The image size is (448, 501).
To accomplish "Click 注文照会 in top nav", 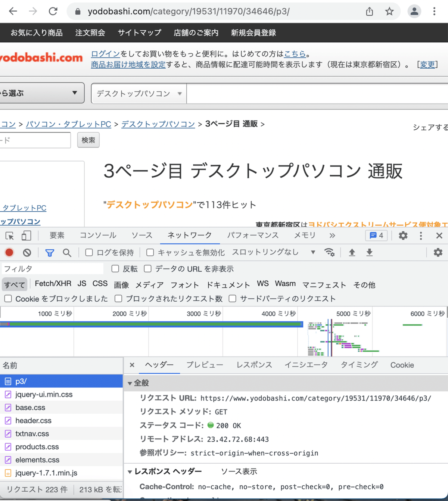I will (90, 33).
